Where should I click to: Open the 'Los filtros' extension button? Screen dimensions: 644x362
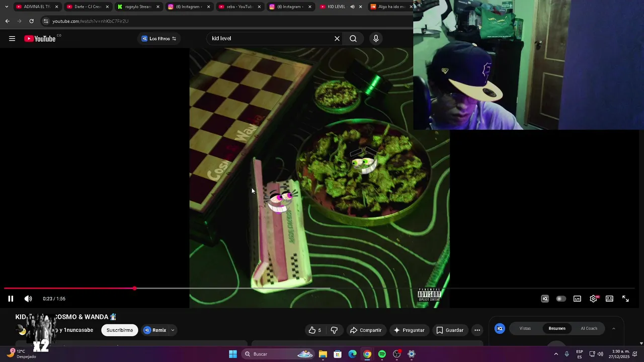tap(159, 39)
